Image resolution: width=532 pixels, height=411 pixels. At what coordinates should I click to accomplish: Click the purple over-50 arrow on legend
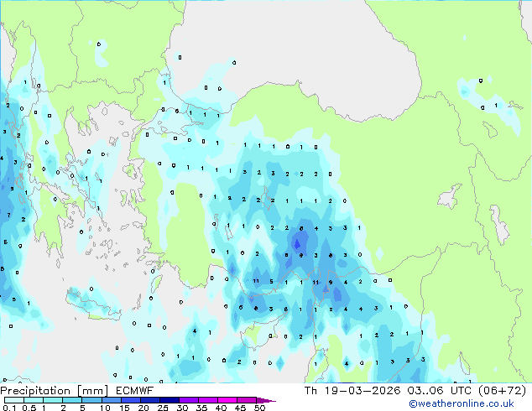(x=266, y=400)
